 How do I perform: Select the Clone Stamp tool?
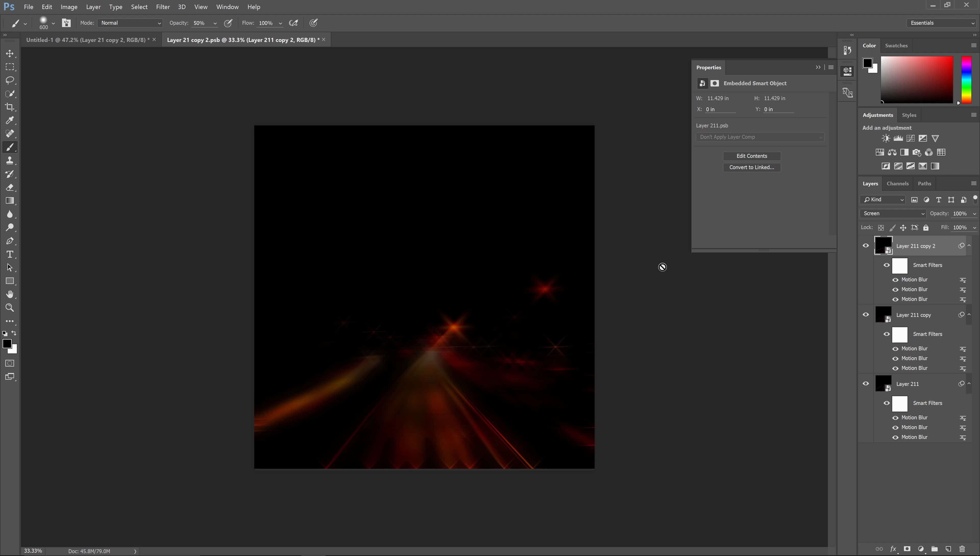coord(10,160)
